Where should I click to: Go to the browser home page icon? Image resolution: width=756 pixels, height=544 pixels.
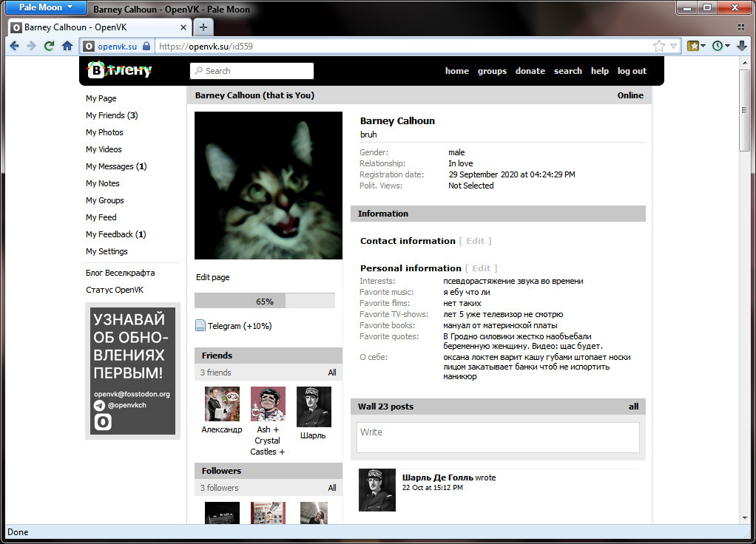[67, 46]
